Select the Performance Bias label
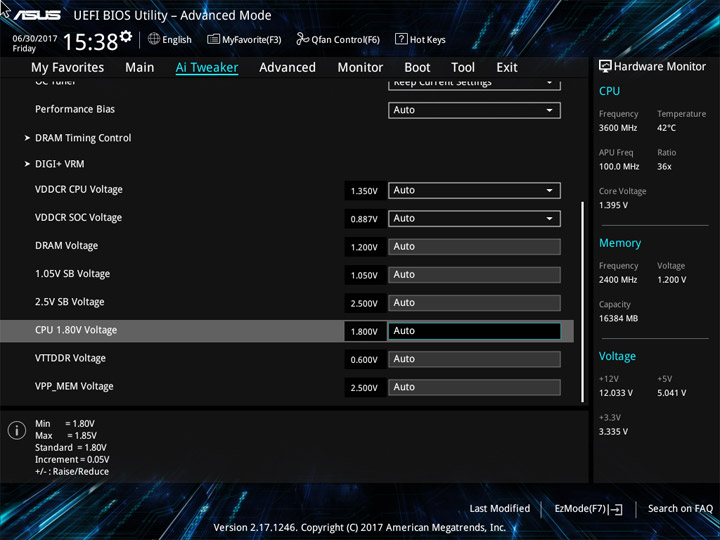 (x=75, y=109)
